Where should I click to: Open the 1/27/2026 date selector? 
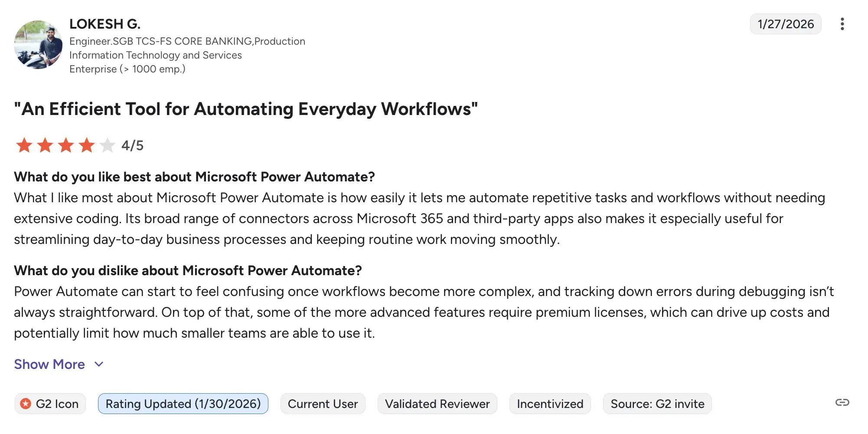click(x=785, y=24)
